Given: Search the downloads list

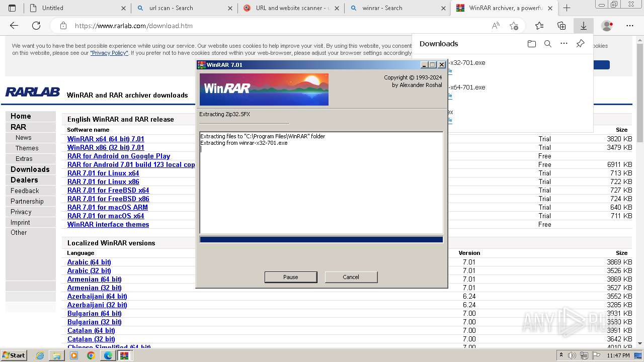Looking at the screenshot, I should click(548, 44).
